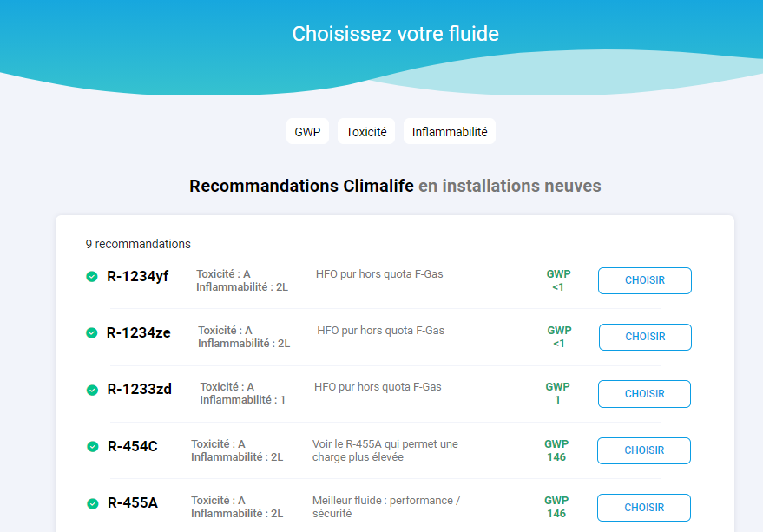
Task: Click the green checkmark beside R-454C
Action: point(93,446)
